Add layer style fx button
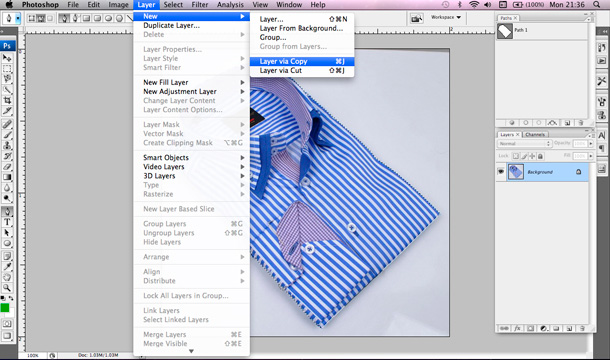The image size is (610, 360). point(517,328)
